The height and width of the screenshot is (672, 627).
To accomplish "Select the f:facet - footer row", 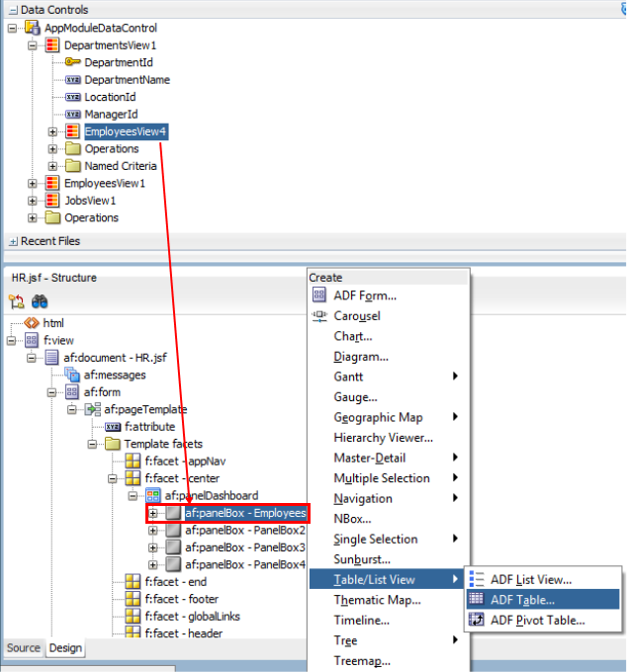I will [181, 599].
